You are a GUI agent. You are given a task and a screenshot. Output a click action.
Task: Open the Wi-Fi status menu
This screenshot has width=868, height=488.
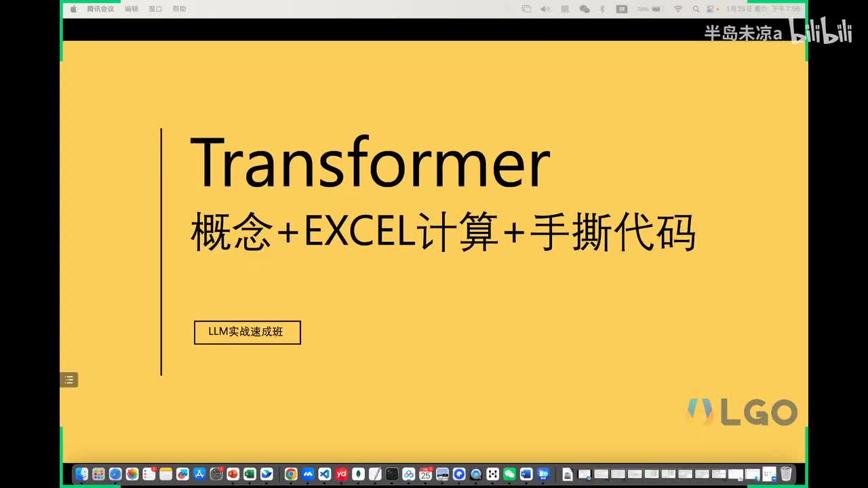tap(678, 9)
